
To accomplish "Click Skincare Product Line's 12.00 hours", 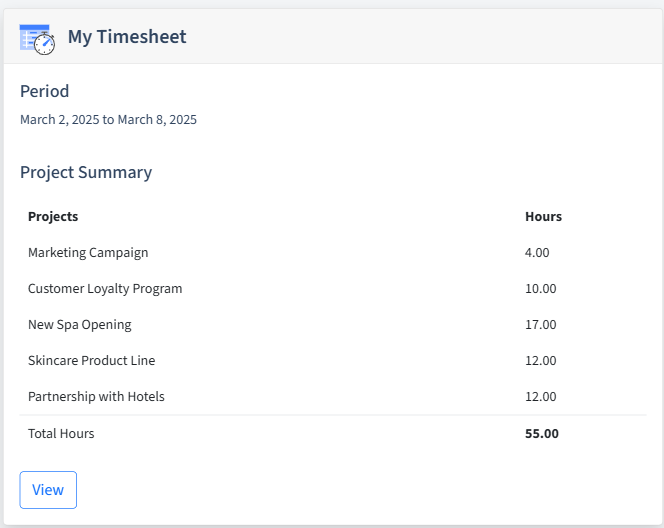I will coord(541,360).
